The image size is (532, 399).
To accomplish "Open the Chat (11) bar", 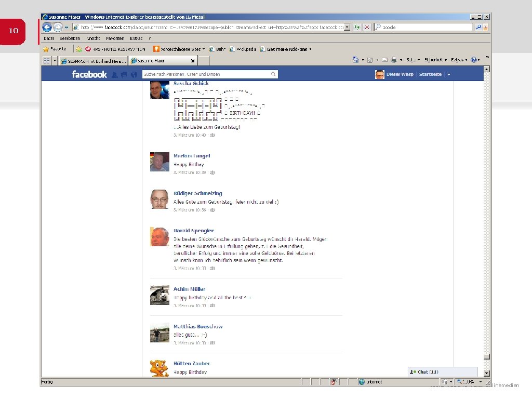I will (x=443, y=372).
